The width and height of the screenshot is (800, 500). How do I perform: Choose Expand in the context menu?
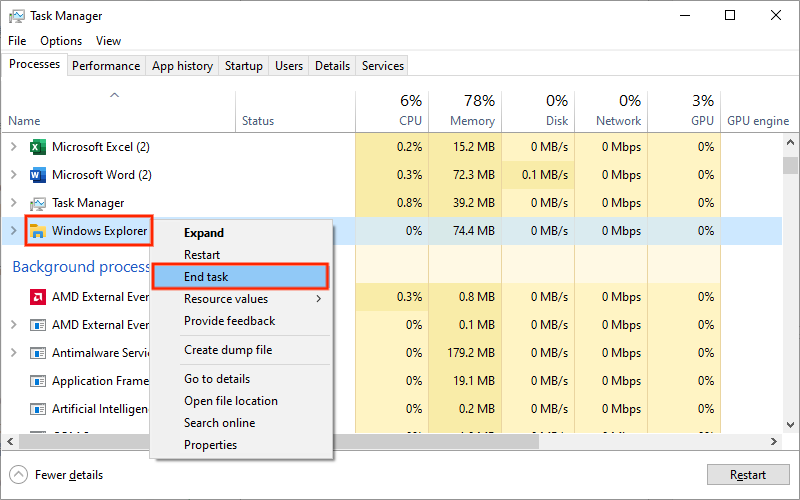[241, 233]
